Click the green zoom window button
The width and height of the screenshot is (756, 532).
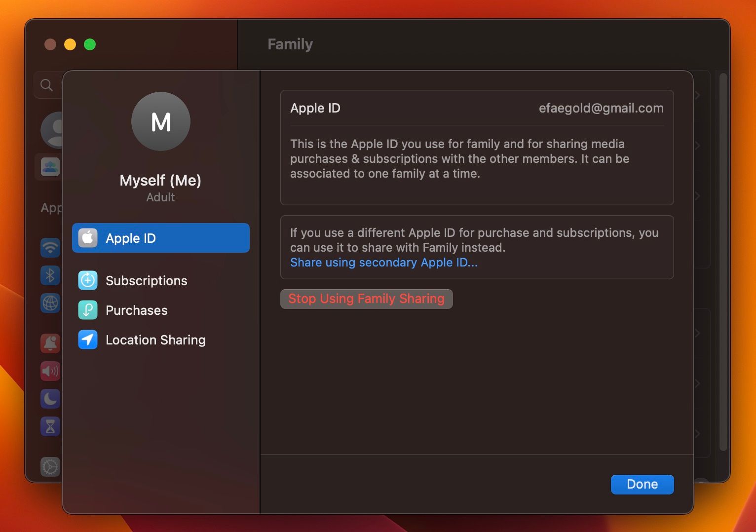tap(90, 44)
